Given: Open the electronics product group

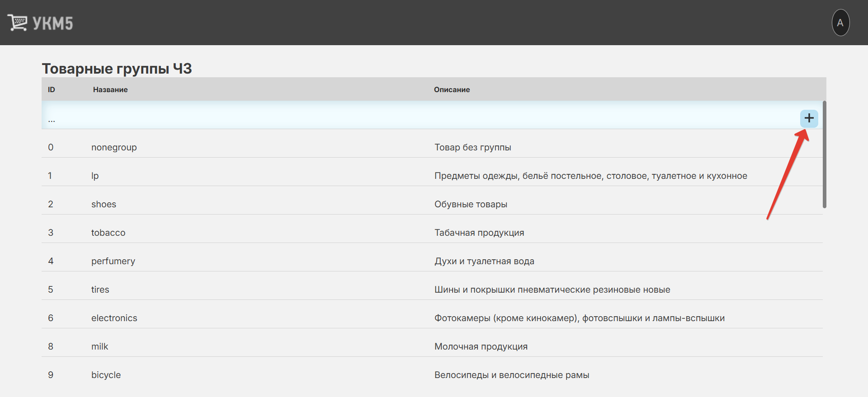Looking at the screenshot, I should coord(114,318).
